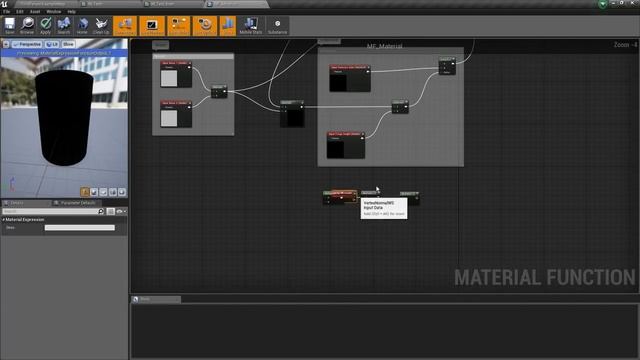Toggle the Live Preview toolbar button
Image resolution: width=640 pixels, height=360 pixels.
pos(152,26)
